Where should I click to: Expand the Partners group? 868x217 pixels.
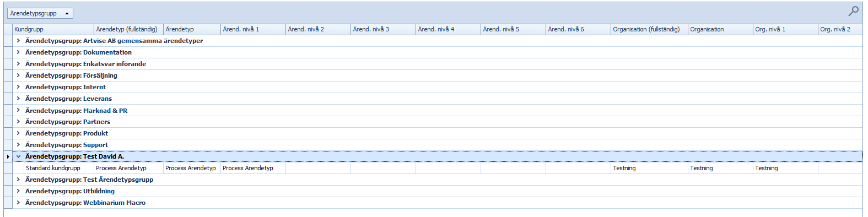pos(18,122)
